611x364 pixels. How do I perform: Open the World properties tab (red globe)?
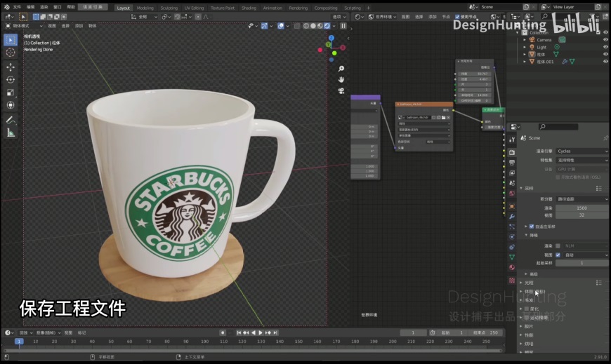pos(512,193)
